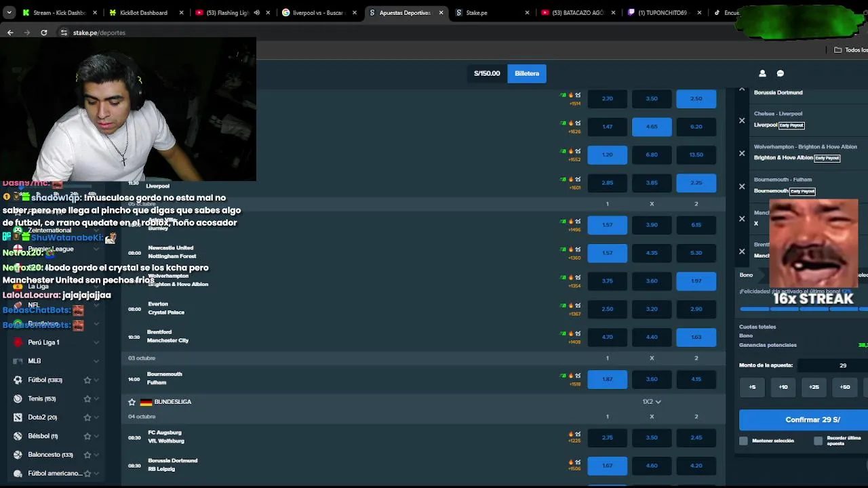The width and height of the screenshot is (868, 488).
Task: Click the Bundesliga German flag icon
Action: [146, 402]
